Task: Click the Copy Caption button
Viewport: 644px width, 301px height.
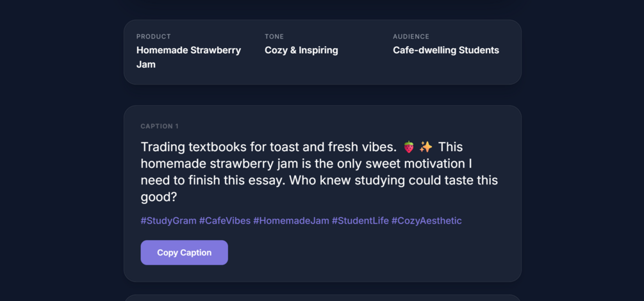Action: click(x=184, y=252)
